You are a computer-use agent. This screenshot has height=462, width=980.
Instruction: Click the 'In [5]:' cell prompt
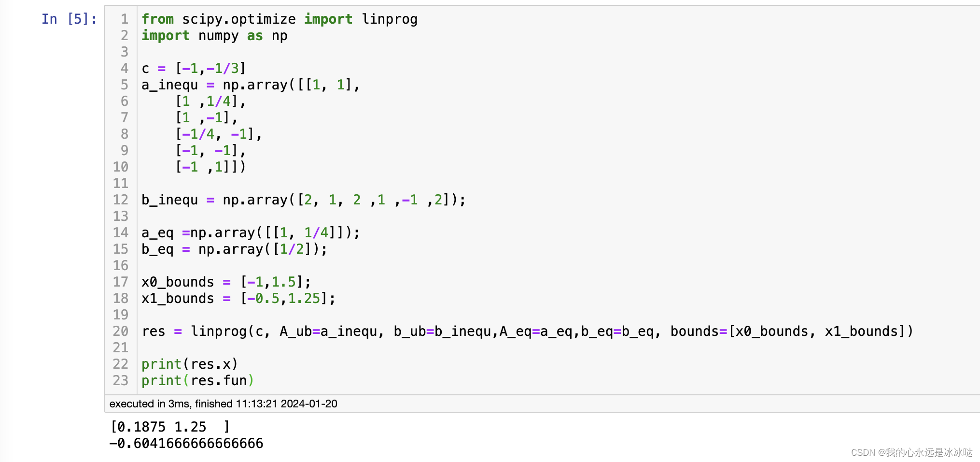69,19
